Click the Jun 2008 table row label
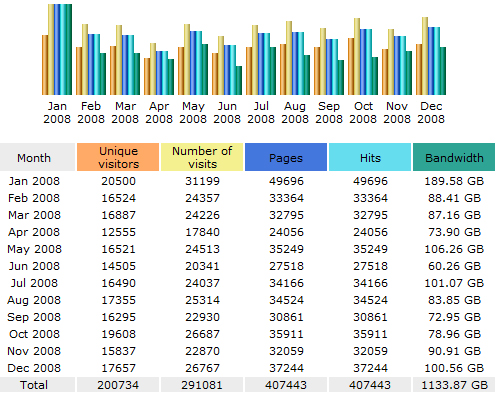This screenshot has height=396, width=500. (34, 266)
